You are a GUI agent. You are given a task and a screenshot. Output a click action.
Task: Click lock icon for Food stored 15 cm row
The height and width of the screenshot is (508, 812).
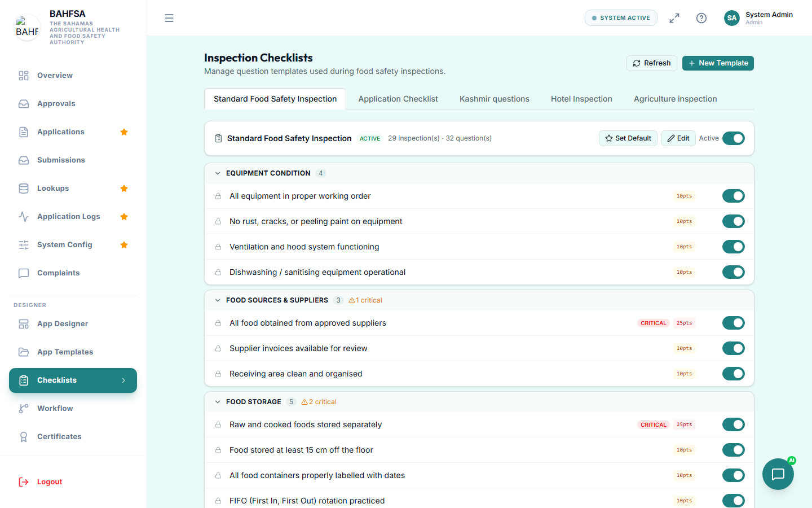[218, 450]
